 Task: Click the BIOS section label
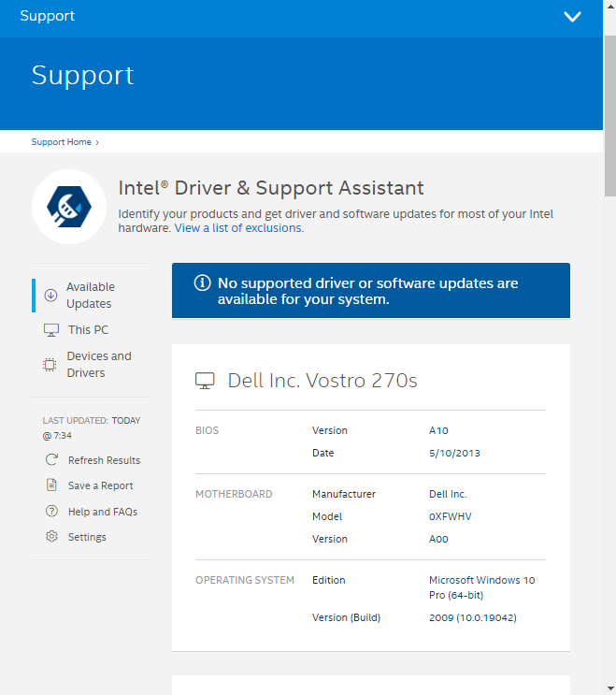click(207, 430)
